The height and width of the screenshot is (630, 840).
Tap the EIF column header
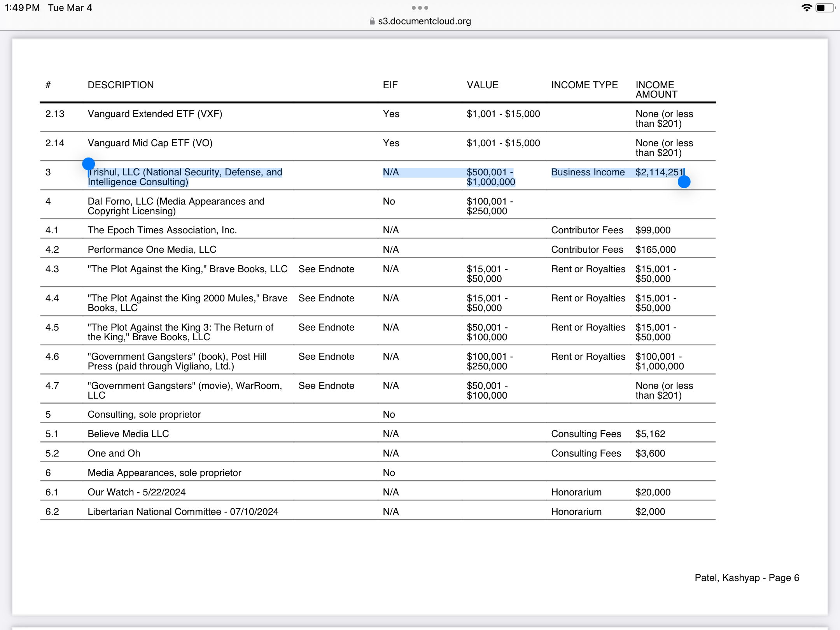(x=390, y=85)
